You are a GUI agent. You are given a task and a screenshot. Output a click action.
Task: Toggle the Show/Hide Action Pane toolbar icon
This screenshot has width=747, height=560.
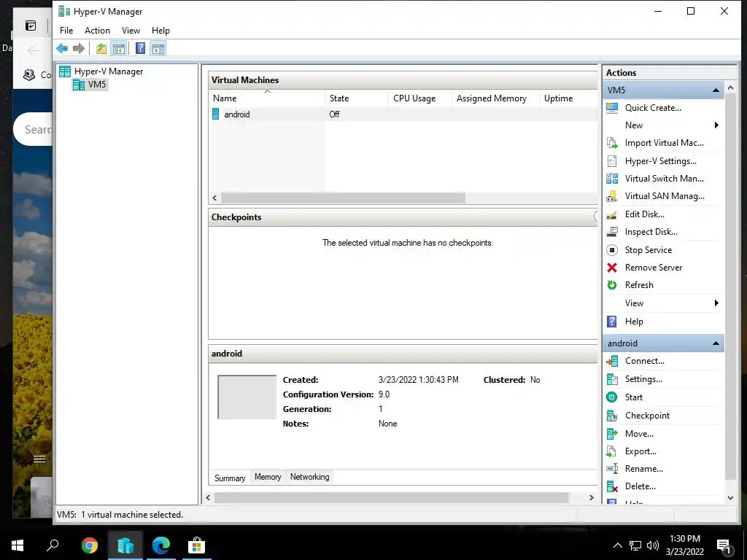click(158, 49)
